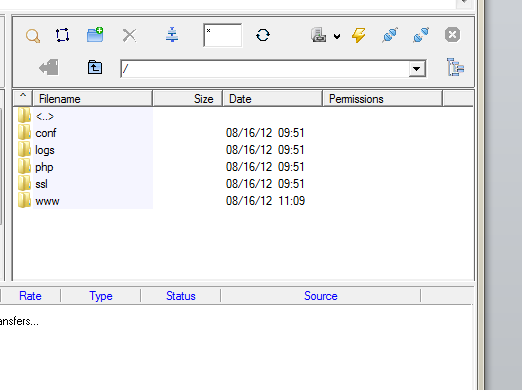Click the date of the ssl folder
This screenshot has height=390, width=522.
tap(265, 184)
